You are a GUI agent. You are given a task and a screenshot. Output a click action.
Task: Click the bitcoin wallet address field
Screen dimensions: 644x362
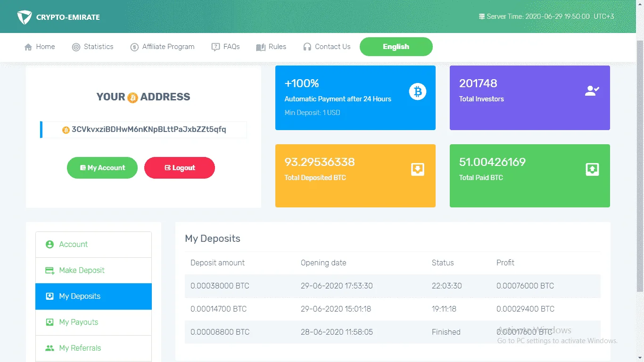pos(144,130)
